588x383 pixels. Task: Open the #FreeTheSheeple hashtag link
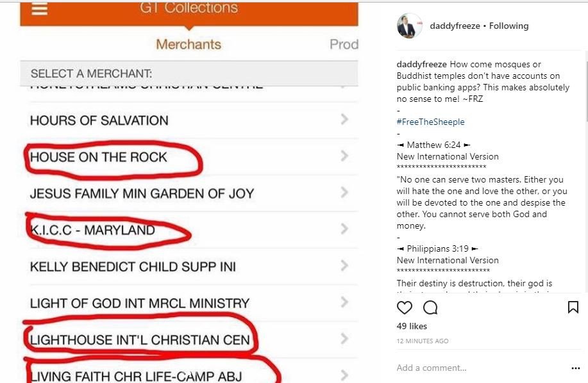430,122
